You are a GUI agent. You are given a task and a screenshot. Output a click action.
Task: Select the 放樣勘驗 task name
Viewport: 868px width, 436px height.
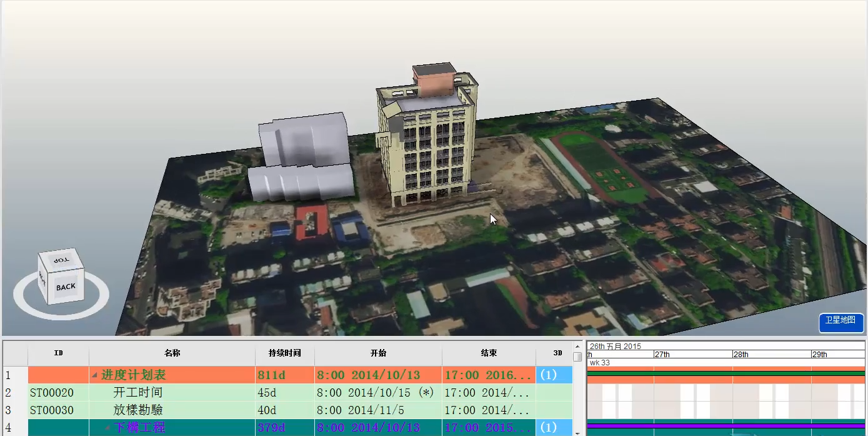[137, 410]
